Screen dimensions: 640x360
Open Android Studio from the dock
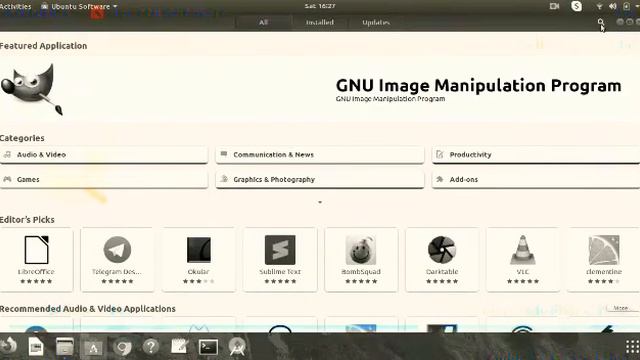click(x=237, y=347)
